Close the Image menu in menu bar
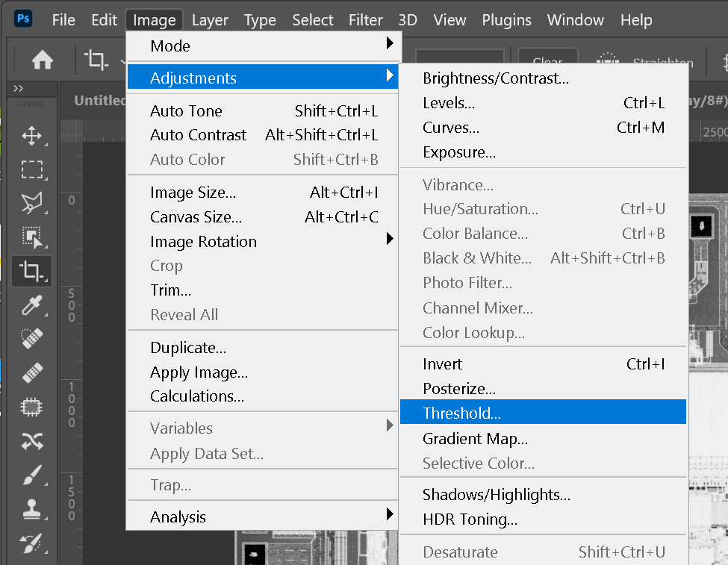Image resolution: width=728 pixels, height=565 pixels. click(x=154, y=20)
